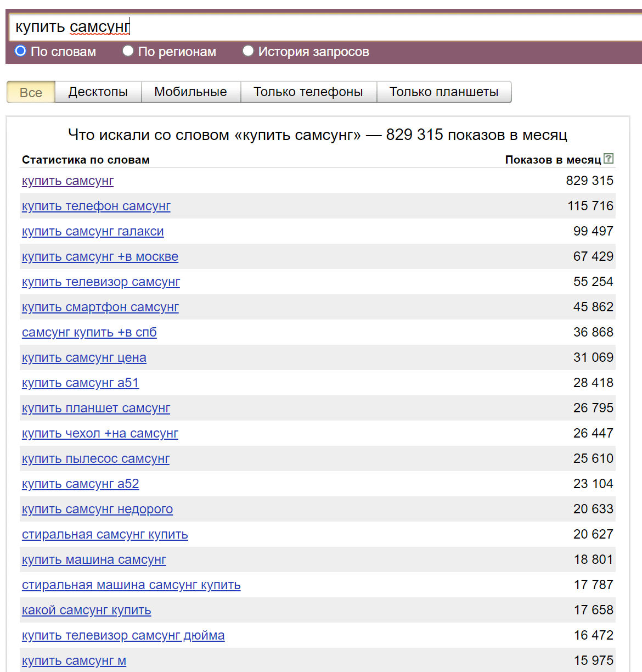Click the help icon beside Показов в месяц
Image resolution: width=642 pixels, height=672 pixels.
(609, 159)
